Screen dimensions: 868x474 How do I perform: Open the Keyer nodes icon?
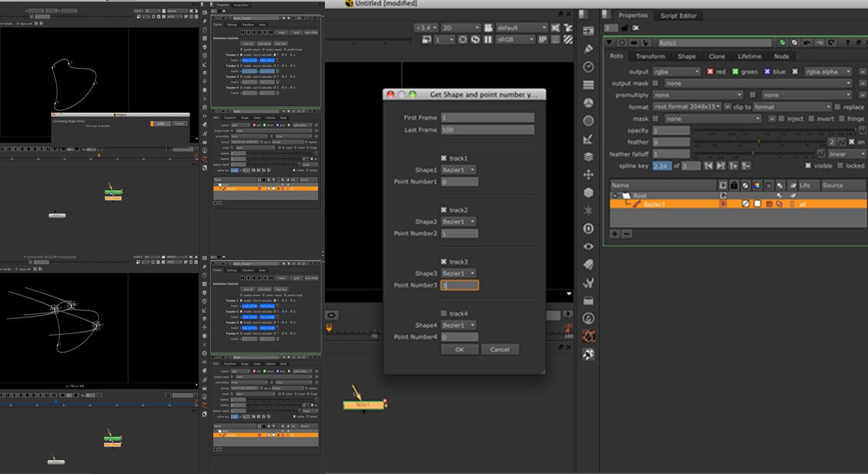click(589, 139)
